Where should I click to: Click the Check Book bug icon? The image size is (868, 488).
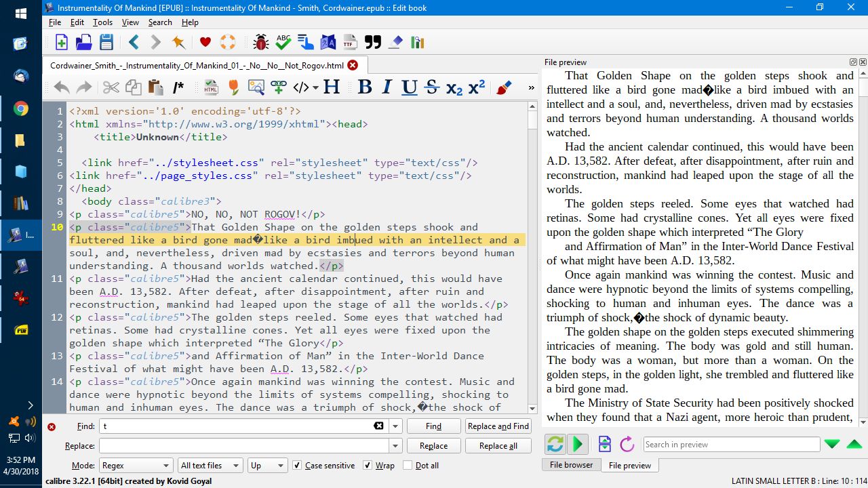click(x=260, y=43)
